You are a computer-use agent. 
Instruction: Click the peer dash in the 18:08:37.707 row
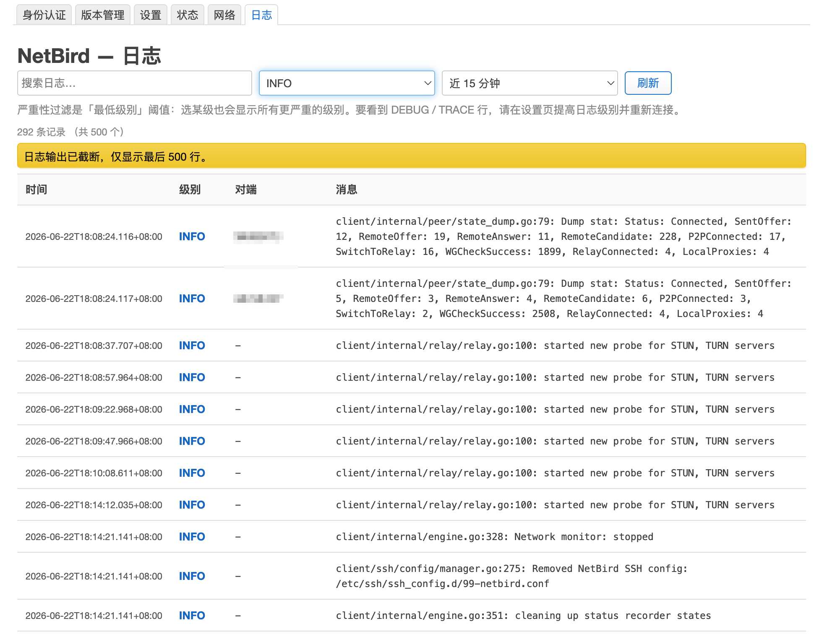[238, 346]
